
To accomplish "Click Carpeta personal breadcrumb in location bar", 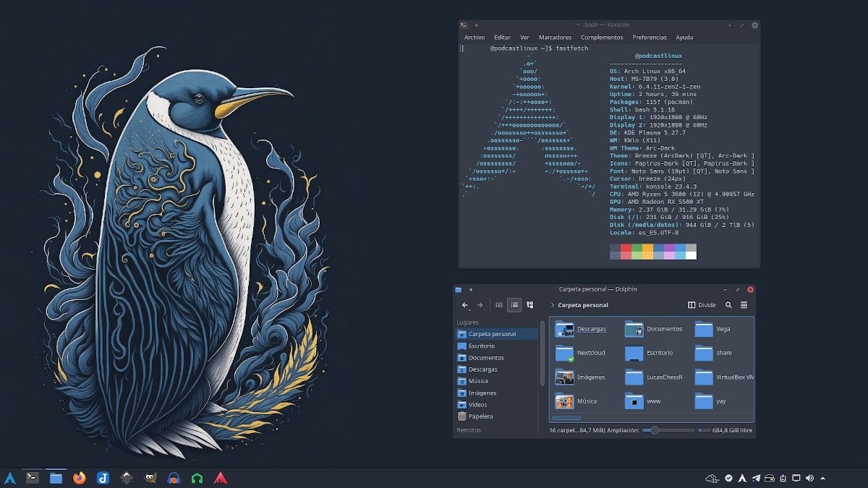I will tap(583, 305).
